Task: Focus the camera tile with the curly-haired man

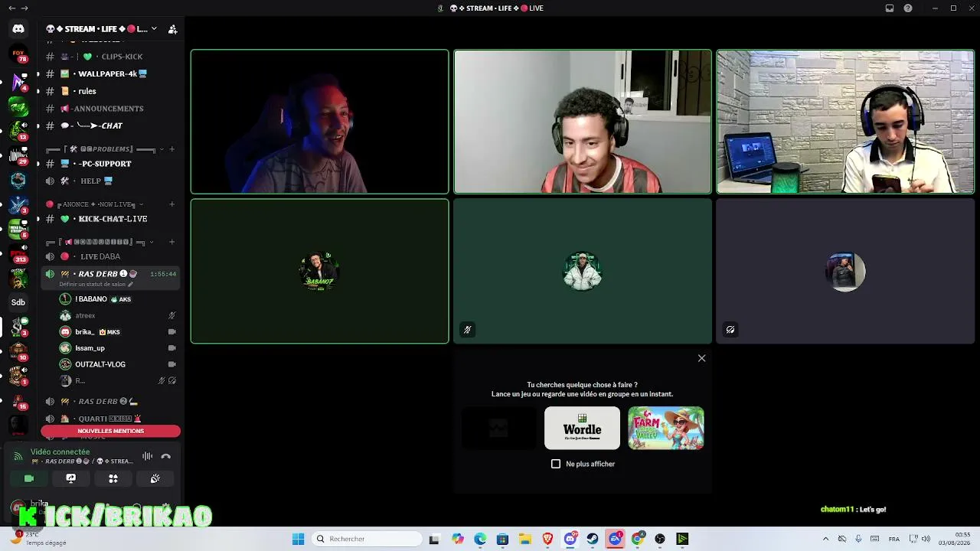Action: point(583,122)
